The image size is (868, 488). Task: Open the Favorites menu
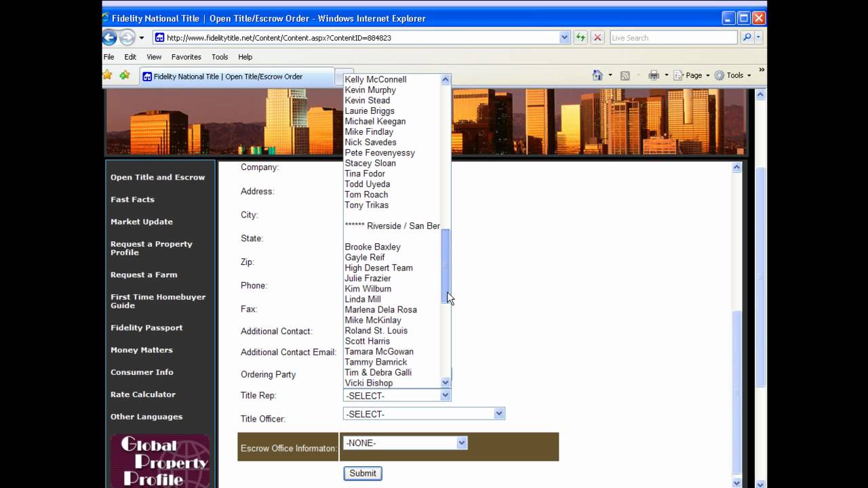pos(186,57)
